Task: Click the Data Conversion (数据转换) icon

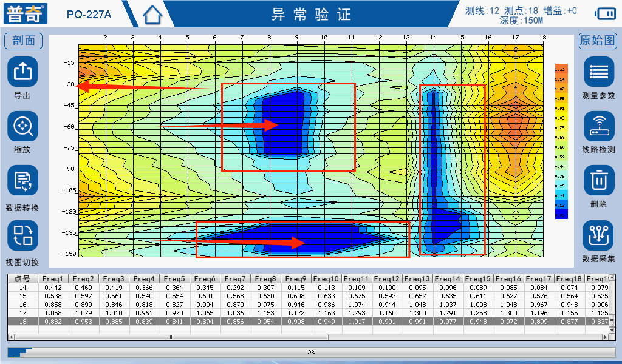Action: [x=23, y=181]
